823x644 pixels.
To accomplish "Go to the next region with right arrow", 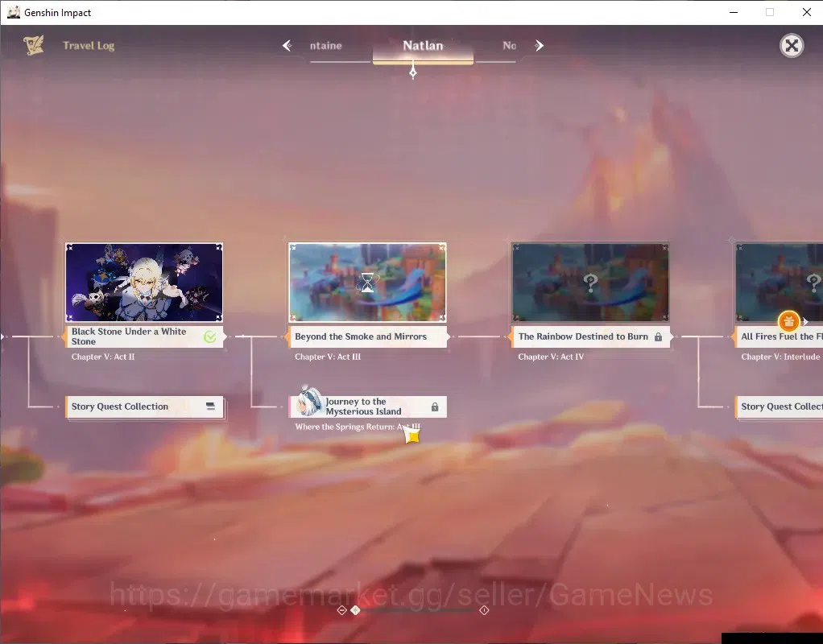I will click(539, 46).
